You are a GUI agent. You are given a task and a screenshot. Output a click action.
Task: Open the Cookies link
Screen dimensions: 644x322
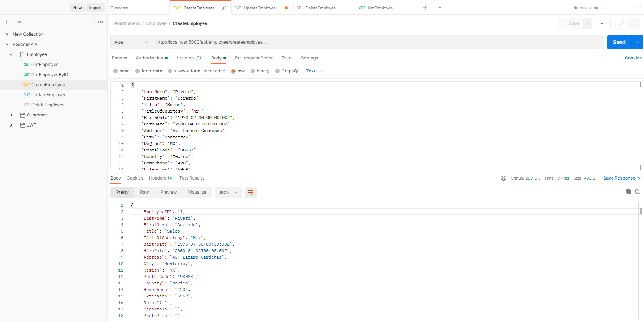pyautogui.click(x=633, y=58)
